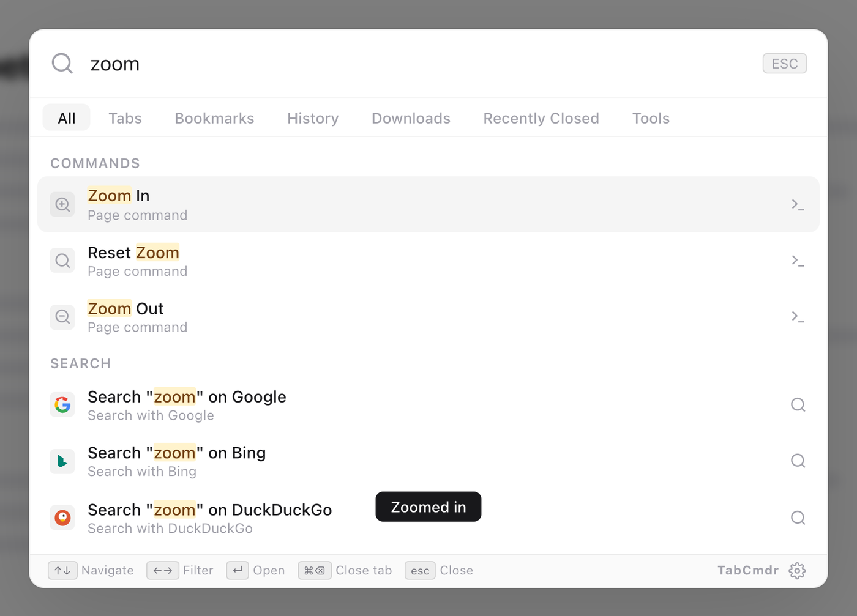Click the search icon at the end of the Google row
The height and width of the screenshot is (616, 857).
pyautogui.click(x=798, y=404)
